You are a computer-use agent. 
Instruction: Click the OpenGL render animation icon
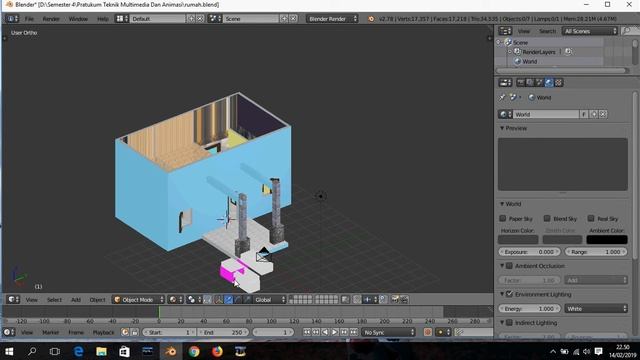tap(404, 300)
